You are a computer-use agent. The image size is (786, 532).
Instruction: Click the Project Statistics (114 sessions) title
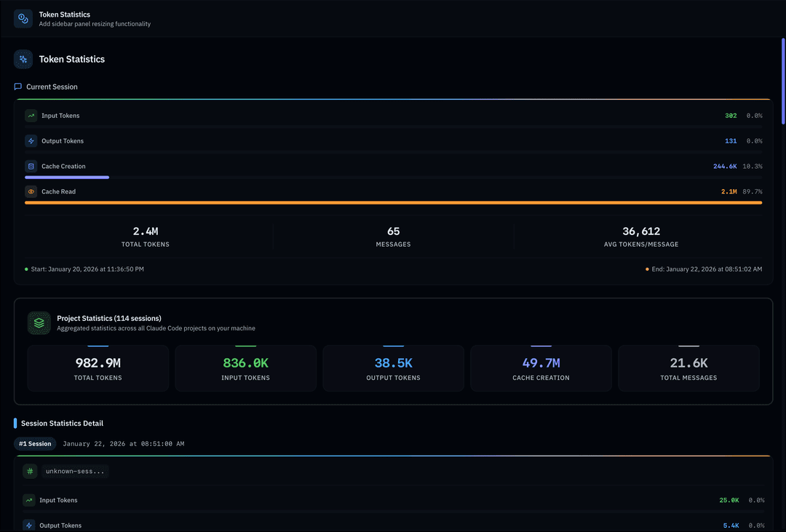pyautogui.click(x=108, y=318)
